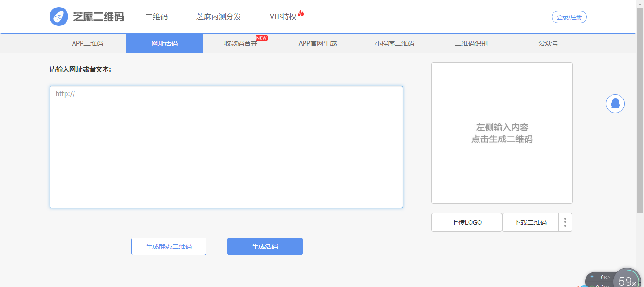Switch to the 公众号 tab
This screenshot has width=644, height=287.
tap(548, 43)
